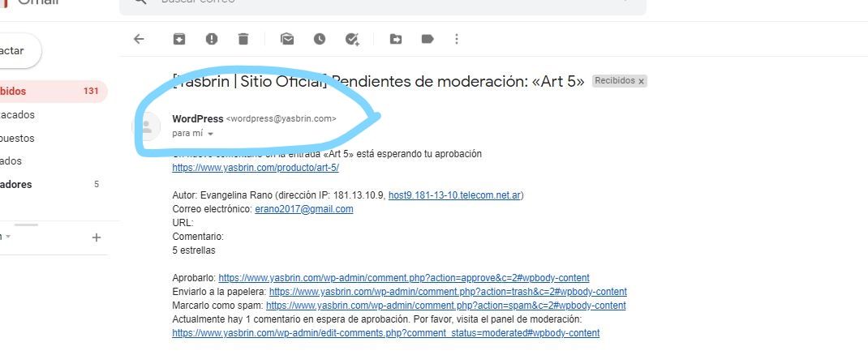Screen dimensions: 868x355
Task: Open the three-dot more options menu
Action: 457,39
